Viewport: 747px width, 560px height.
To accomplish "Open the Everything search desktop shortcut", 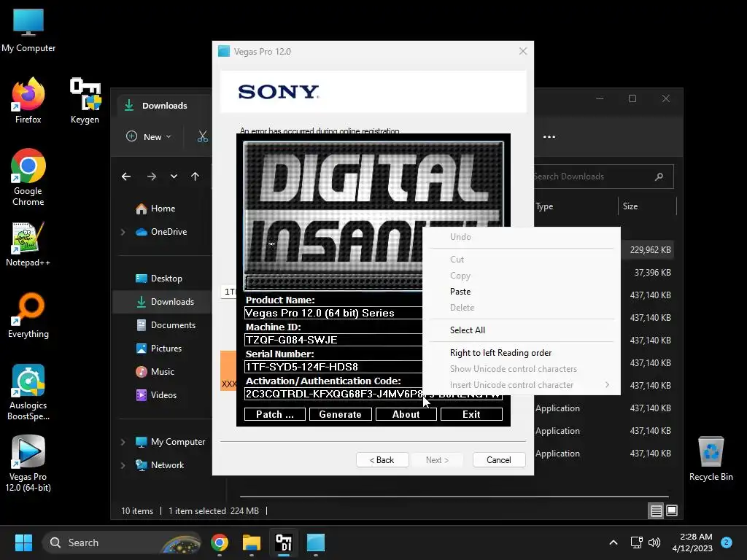I will 28,315.
